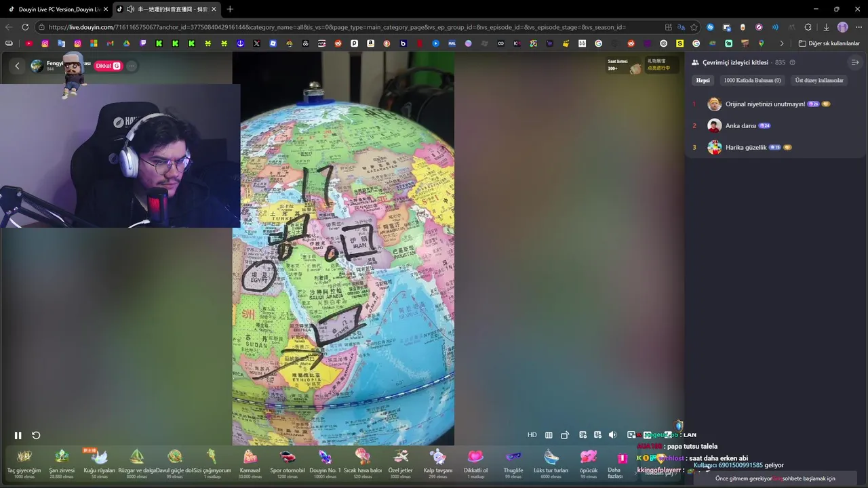Viewport: 868px width, 488px height.
Task: Send the Taç giyeceğim gift
Action: (24, 463)
